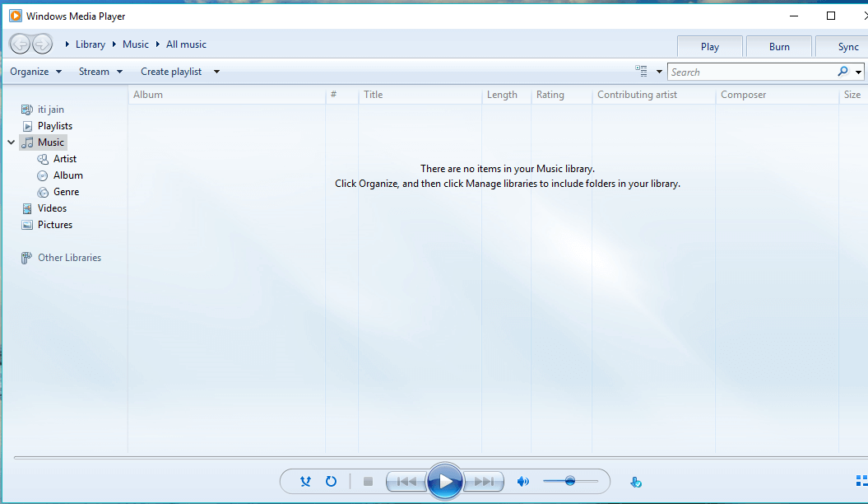Click the Windows Media Player title icon

[16, 16]
